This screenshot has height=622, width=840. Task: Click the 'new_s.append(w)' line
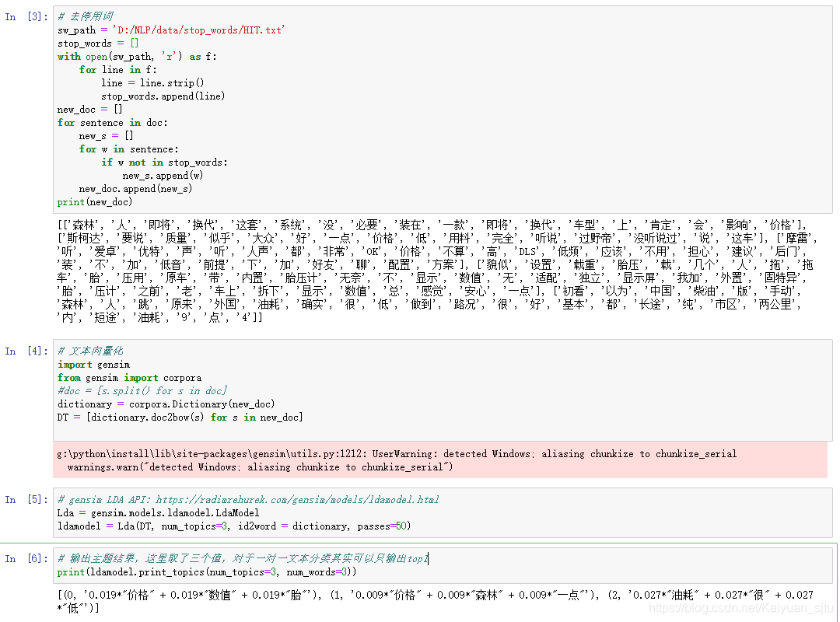[163, 175]
